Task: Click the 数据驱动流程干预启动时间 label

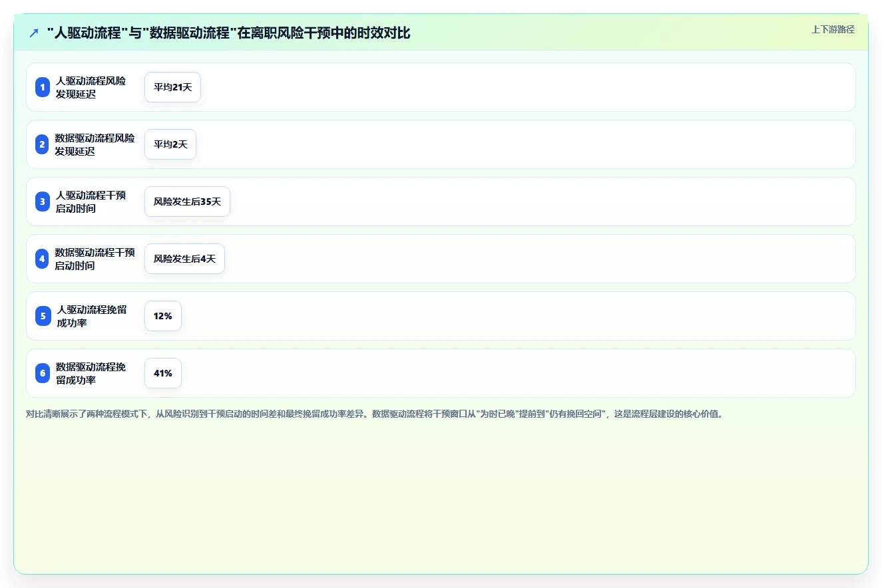Action: click(x=95, y=259)
